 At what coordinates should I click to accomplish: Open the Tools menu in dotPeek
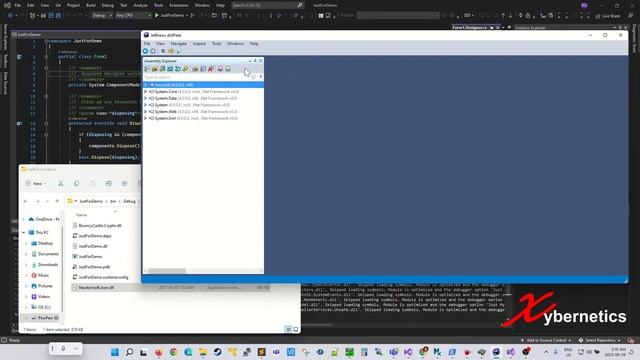[216, 44]
